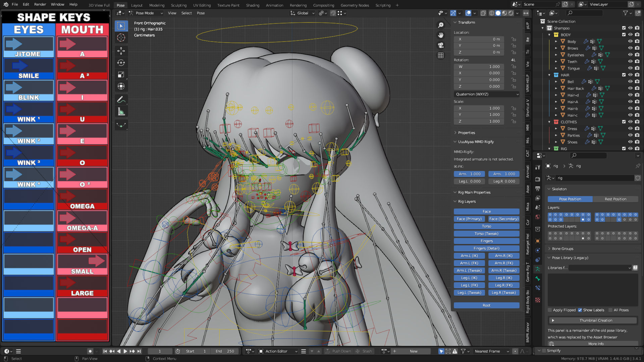Enable the Apply Flipped checkbox

pos(550,310)
